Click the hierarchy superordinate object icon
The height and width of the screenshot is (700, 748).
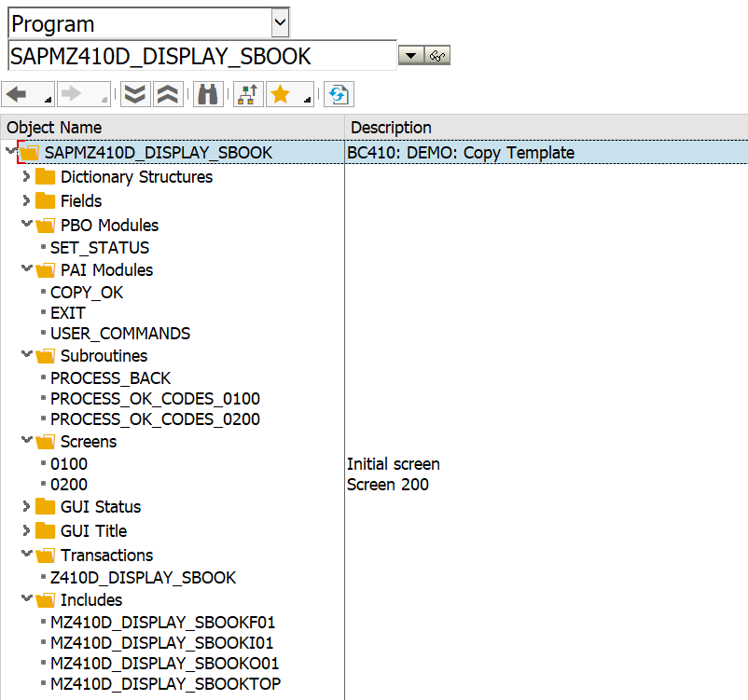[x=248, y=94]
